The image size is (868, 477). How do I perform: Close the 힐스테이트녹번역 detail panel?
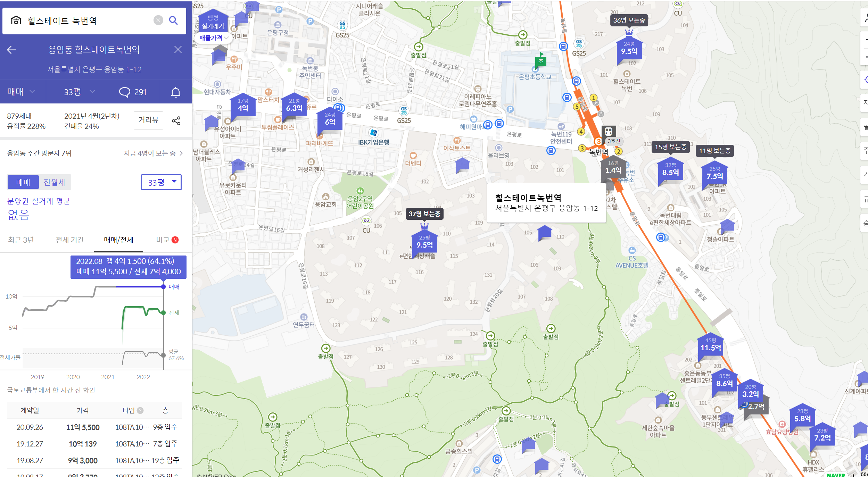(178, 50)
